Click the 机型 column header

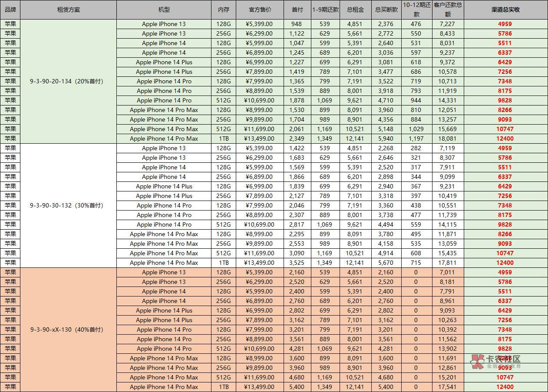pos(164,10)
